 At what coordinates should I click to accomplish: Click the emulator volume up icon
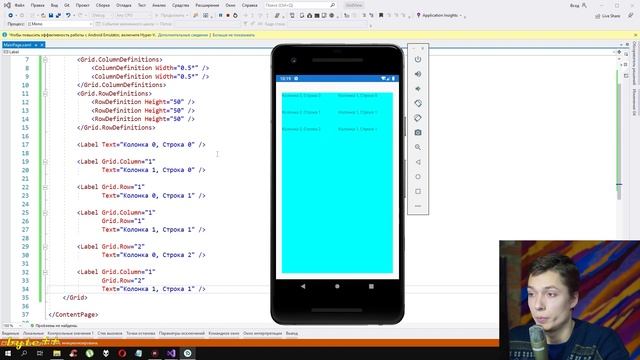click(418, 74)
